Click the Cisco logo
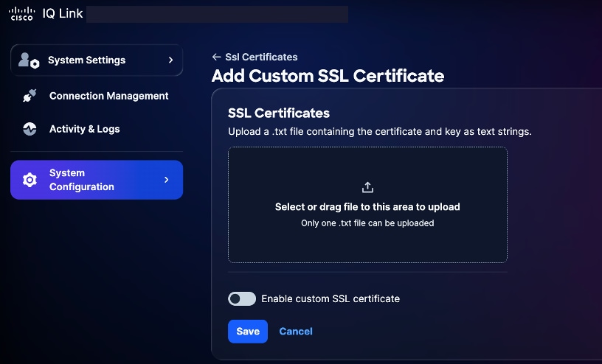This screenshot has width=602, height=364. [x=21, y=13]
